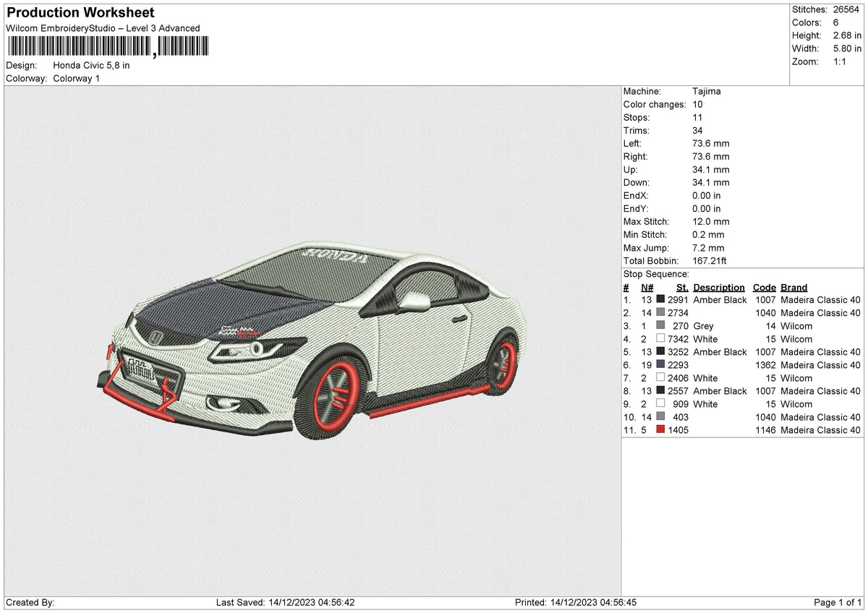Screen dimensions: 868x613
Task: Click the N# column header
Action: click(647, 287)
